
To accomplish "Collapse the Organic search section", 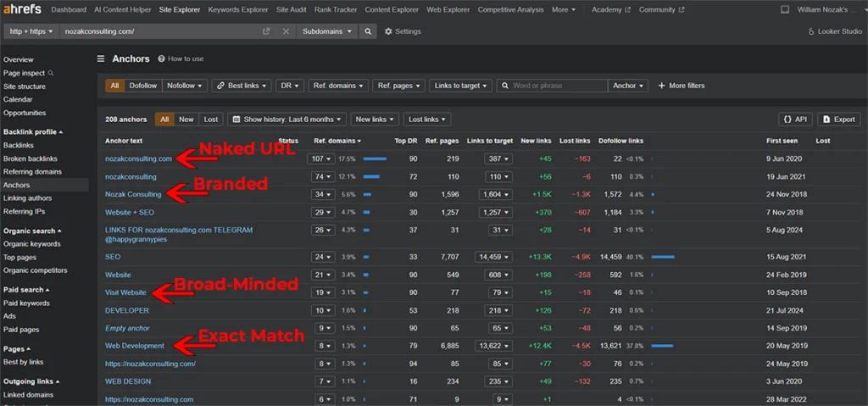I will coord(33,231).
